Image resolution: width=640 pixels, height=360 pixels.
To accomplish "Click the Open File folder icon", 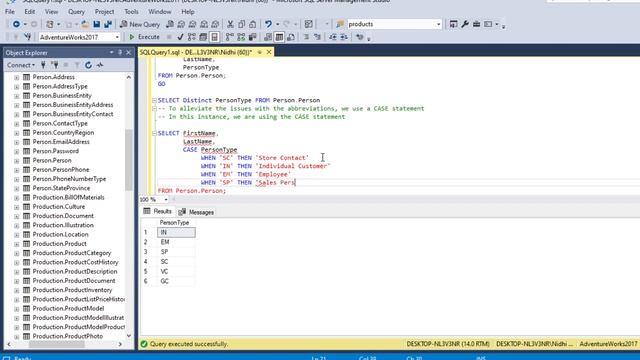I will coord(85,24).
